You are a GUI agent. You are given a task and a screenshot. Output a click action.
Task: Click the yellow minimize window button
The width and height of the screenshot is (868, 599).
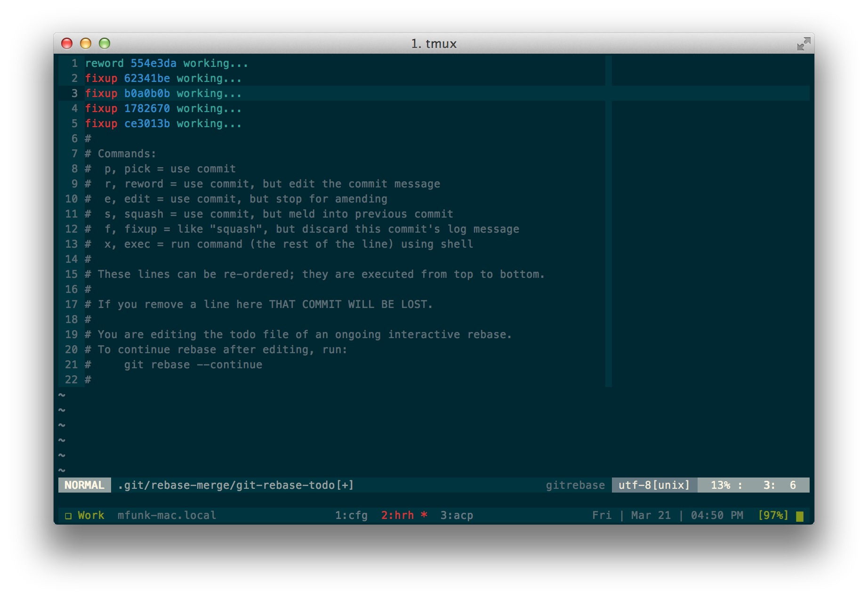point(86,43)
